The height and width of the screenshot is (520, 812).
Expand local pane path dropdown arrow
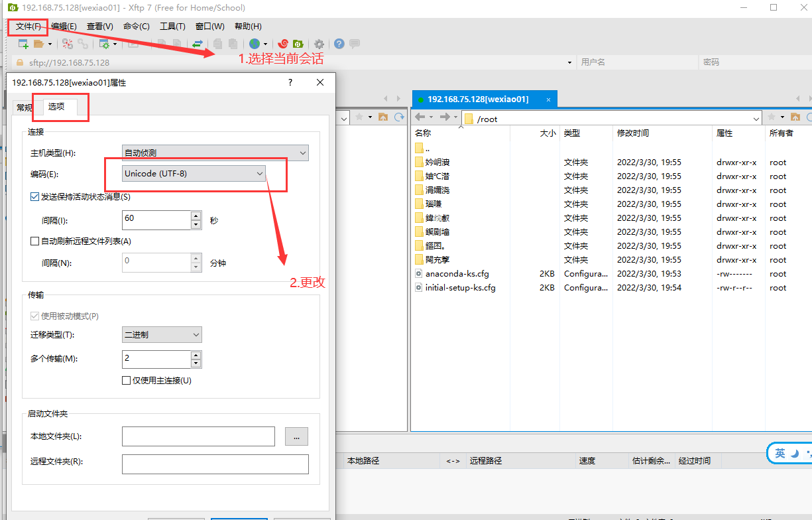[x=343, y=117]
